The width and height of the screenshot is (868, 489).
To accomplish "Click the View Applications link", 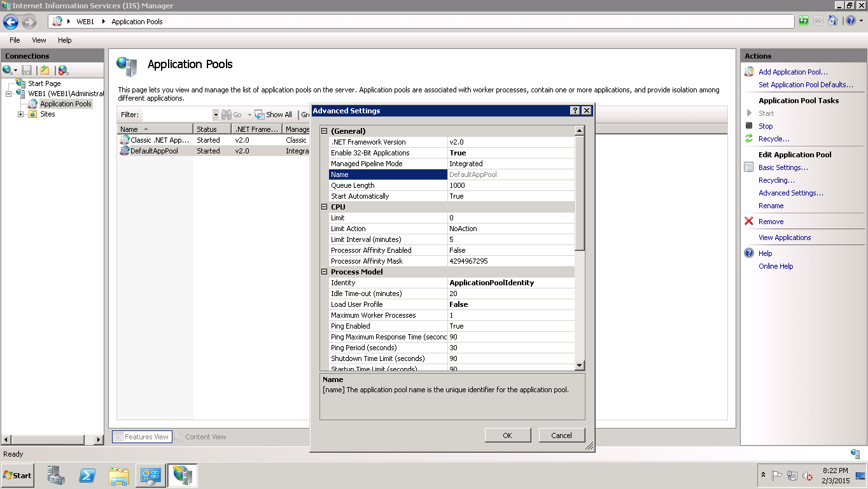I will (785, 237).
